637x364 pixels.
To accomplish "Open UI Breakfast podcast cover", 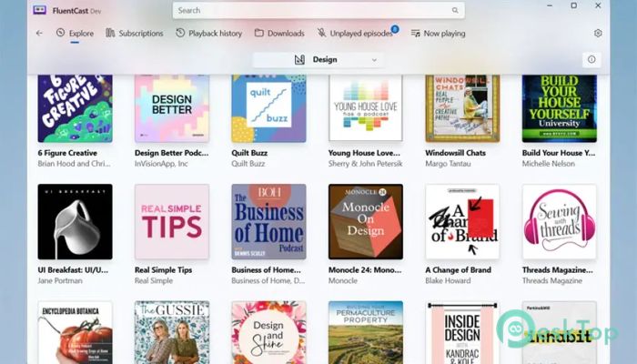I will [76, 222].
